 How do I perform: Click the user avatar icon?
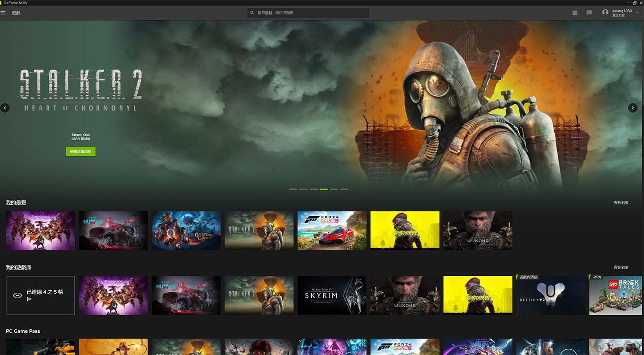click(x=605, y=13)
